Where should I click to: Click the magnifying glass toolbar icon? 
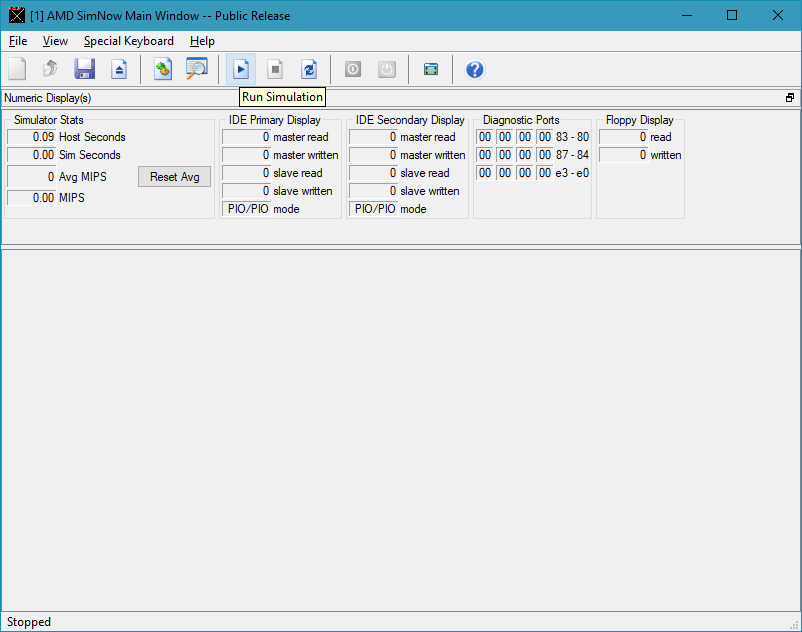(x=197, y=69)
